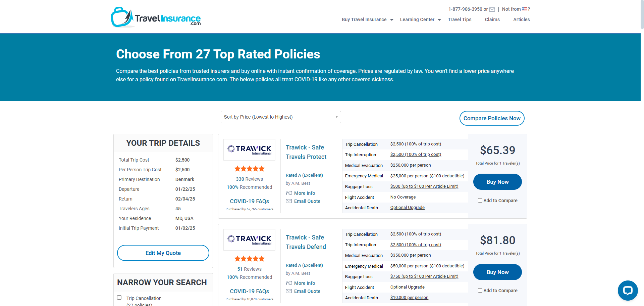Click the email envelope icon near phone number
Image resolution: width=644 pixels, height=306 pixels.
(x=492, y=9)
